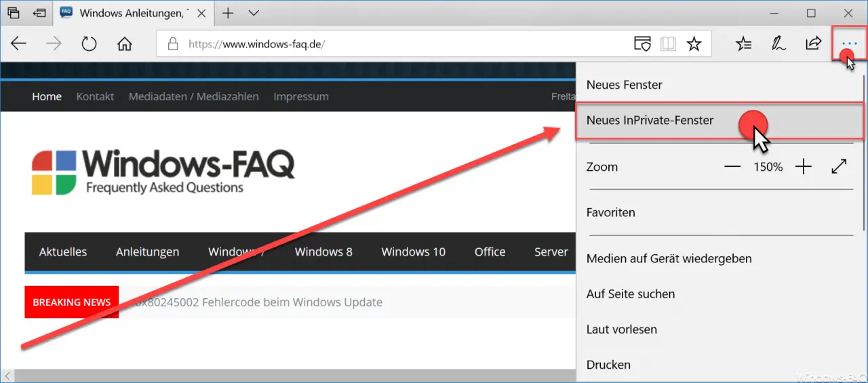Choose Drucken from the menu
Image resolution: width=868 pixels, height=383 pixels.
coord(721,365)
